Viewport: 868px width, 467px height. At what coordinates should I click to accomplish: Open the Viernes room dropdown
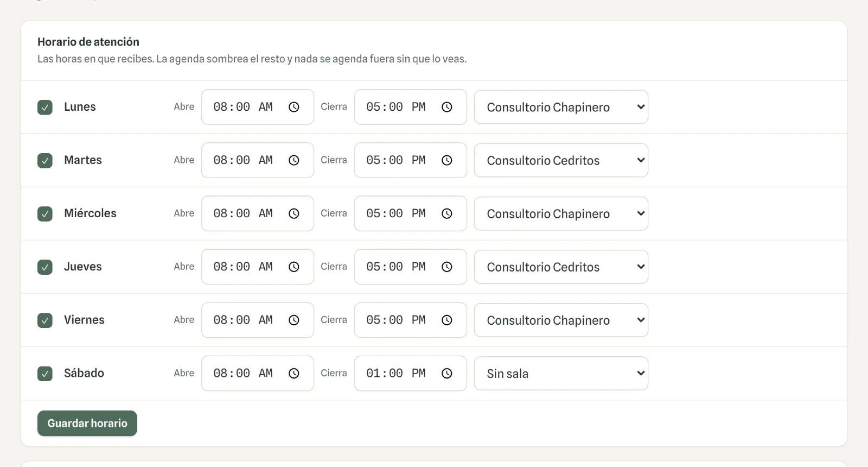(x=561, y=320)
